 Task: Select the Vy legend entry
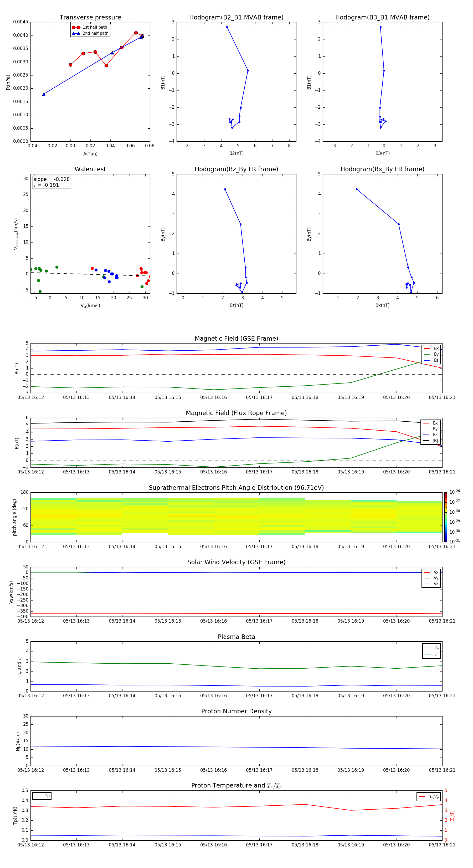coord(431,578)
